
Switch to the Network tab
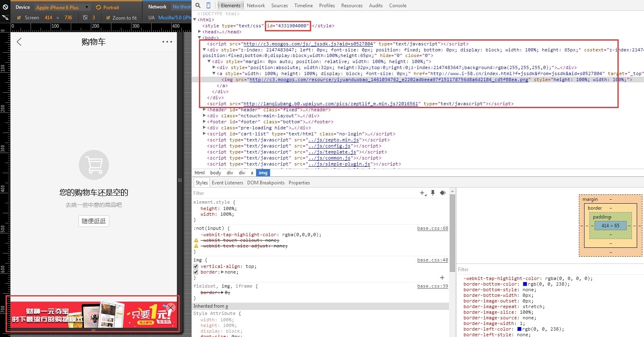(x=256, y=6)
